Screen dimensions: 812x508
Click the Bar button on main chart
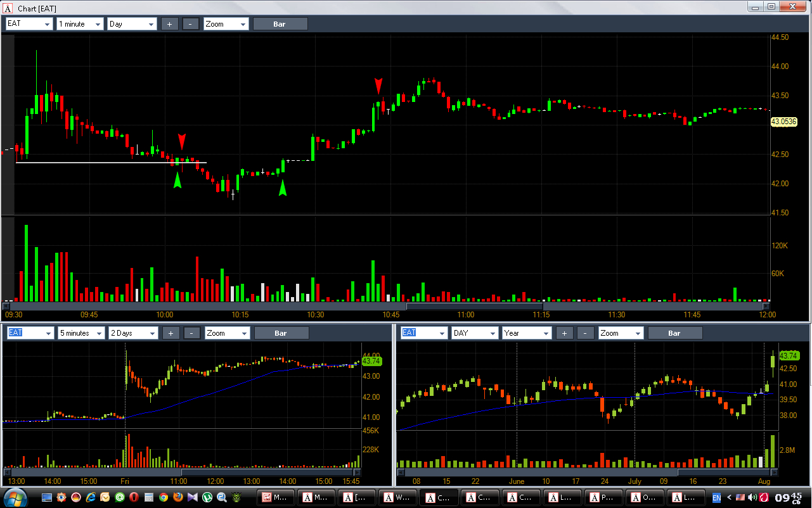tap(280, 24)
